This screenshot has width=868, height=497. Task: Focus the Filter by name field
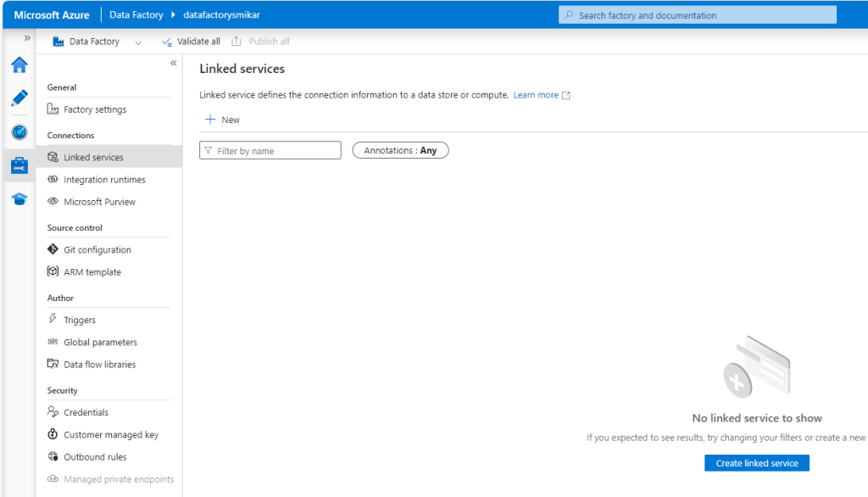270,150
